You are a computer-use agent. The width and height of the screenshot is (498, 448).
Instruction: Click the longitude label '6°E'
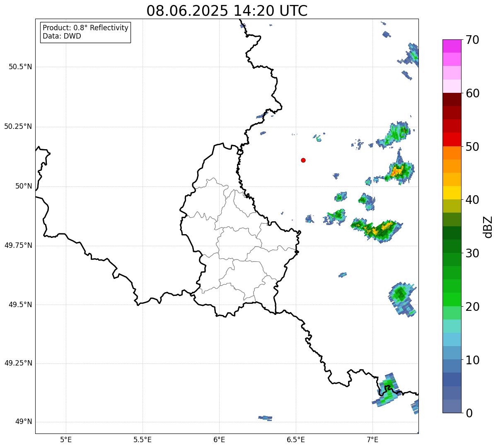pyautogui.click(x=219, y=439)
